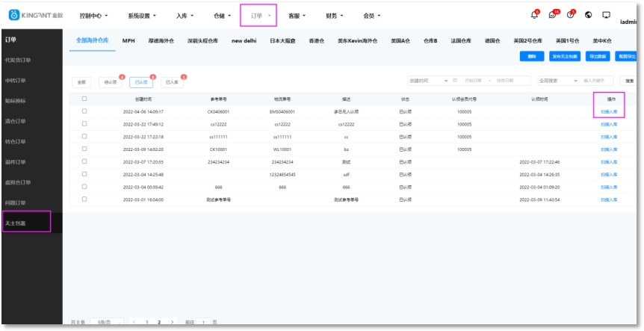Click the globe language icon
The image size is (644, 331).
pyautogui.click(x=588, y=15)
